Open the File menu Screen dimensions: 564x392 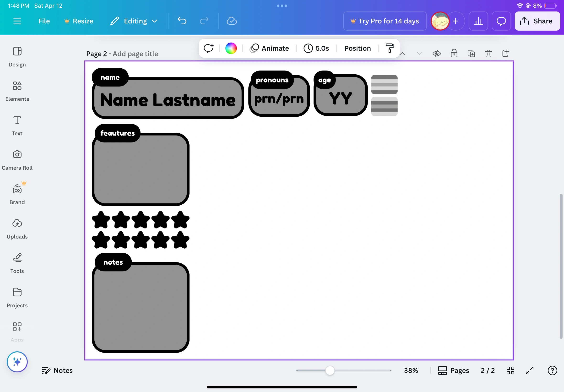44,21
